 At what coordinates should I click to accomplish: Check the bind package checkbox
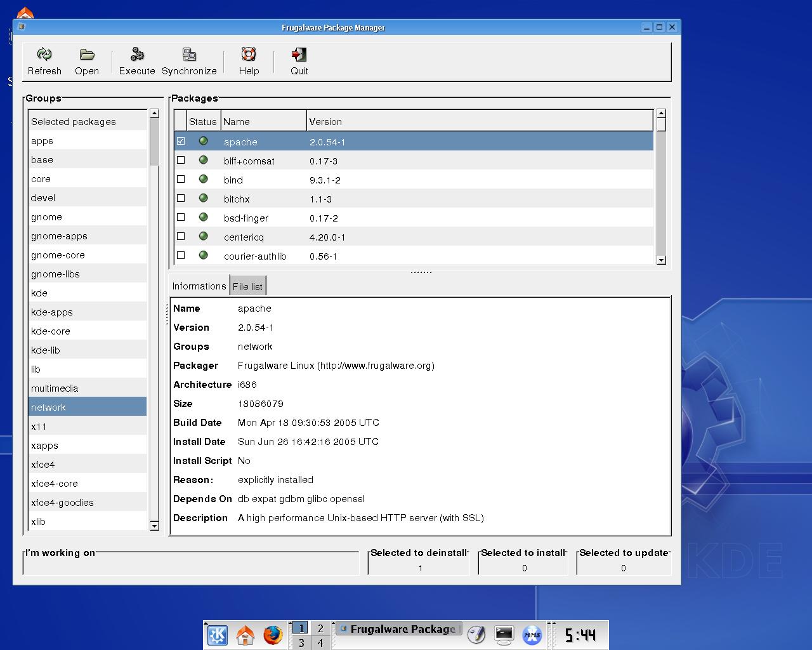[181, 179]
